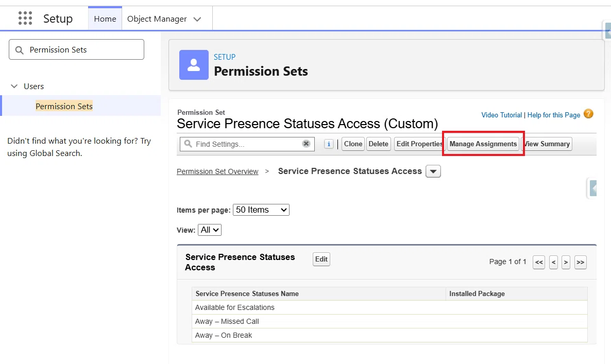
Task: Click the Clone button
Action: [x=353, y=144]
